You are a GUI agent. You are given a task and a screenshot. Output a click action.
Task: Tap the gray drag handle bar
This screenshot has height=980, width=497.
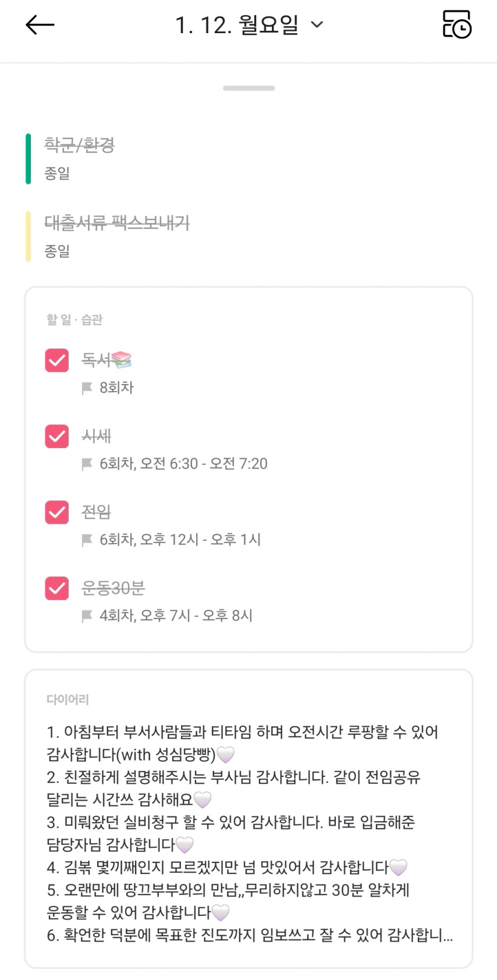[248, 88]
